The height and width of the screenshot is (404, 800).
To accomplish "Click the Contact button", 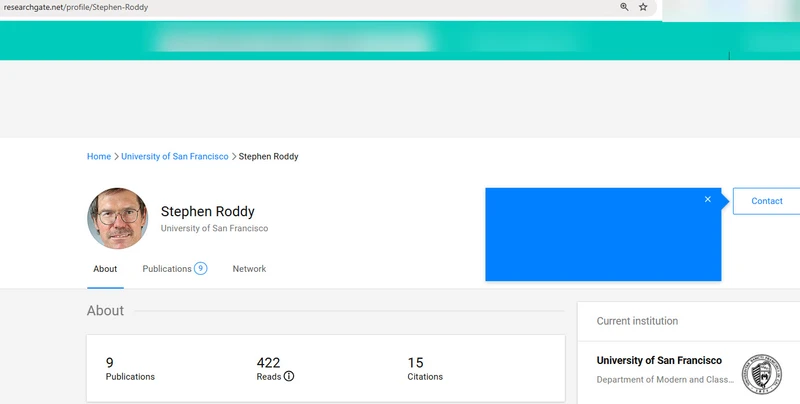I will coord(766,201).
